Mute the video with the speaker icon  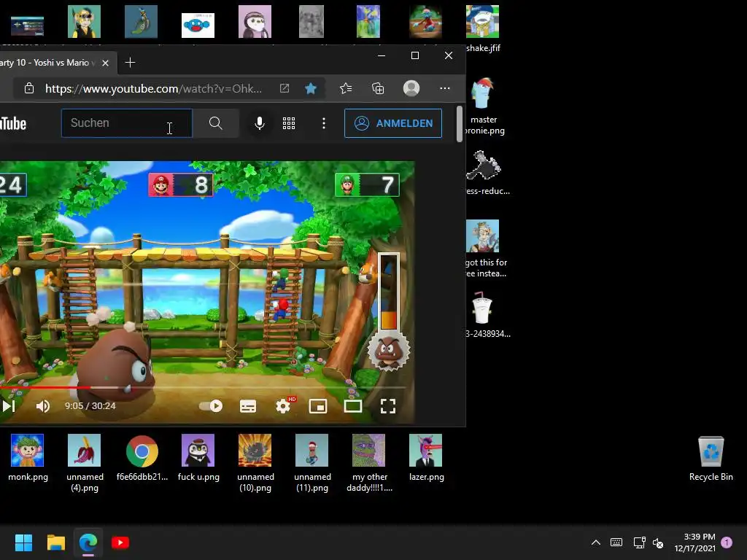(43, 405)
